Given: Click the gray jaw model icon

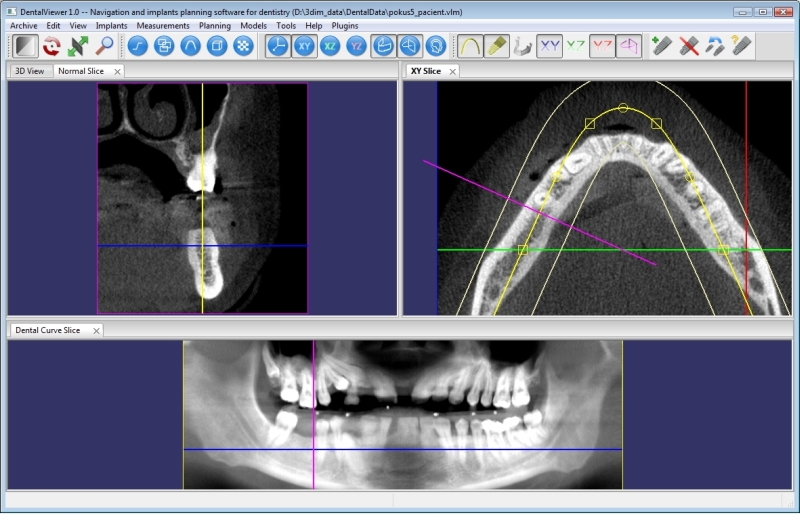Looking at the screenshot, I should [x=522, y=46].
